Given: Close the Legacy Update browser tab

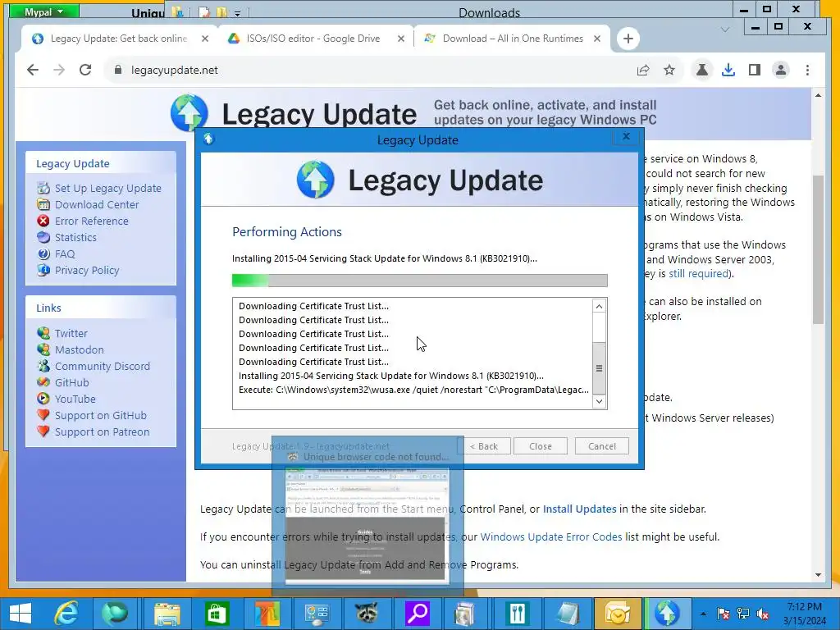Looking at the screenshot, I should click(x=204, y=39).
